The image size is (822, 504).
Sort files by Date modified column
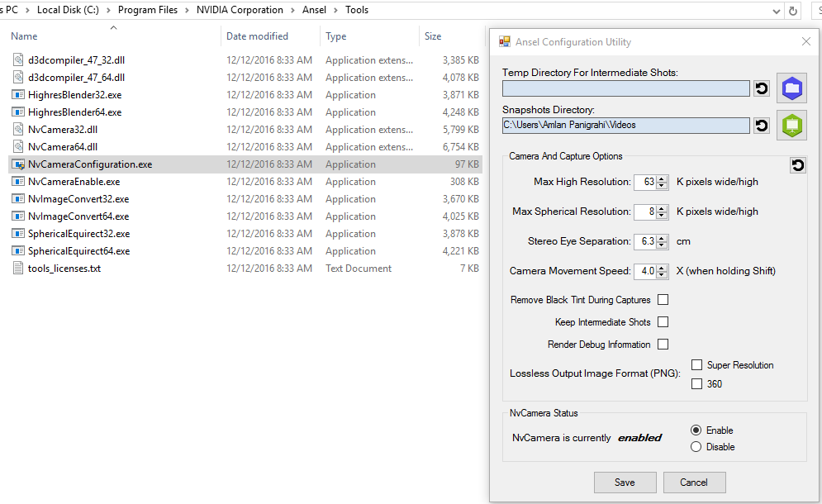[258, 36]
